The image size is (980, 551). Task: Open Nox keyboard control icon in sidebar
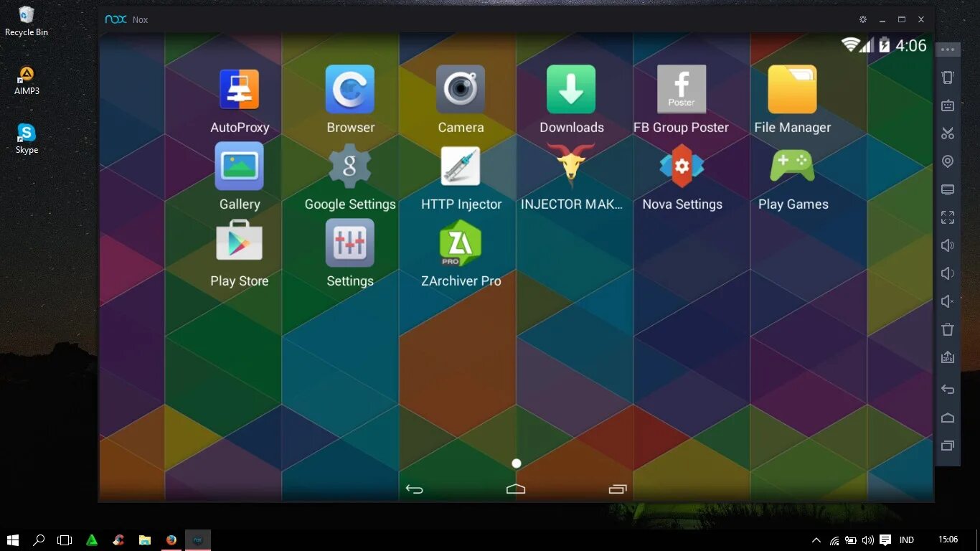948,105
